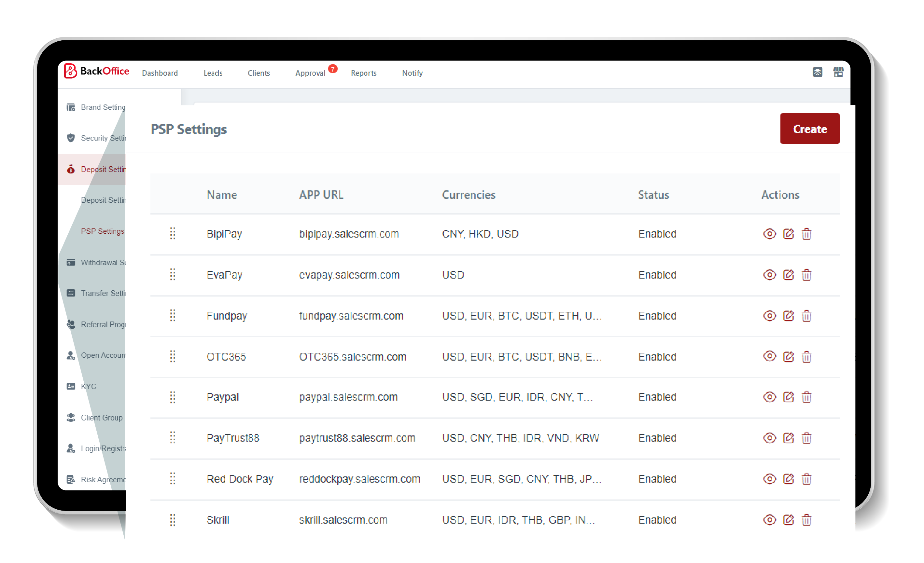Click the fundpay.salescrm.com URL
The height and width of the screenshot is (563, 924).
pos(351,316)
